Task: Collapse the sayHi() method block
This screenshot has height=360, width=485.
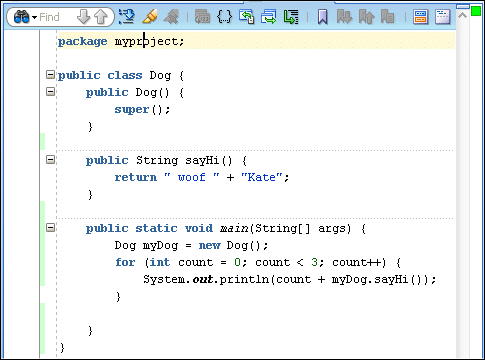Action: coord(50,160)
